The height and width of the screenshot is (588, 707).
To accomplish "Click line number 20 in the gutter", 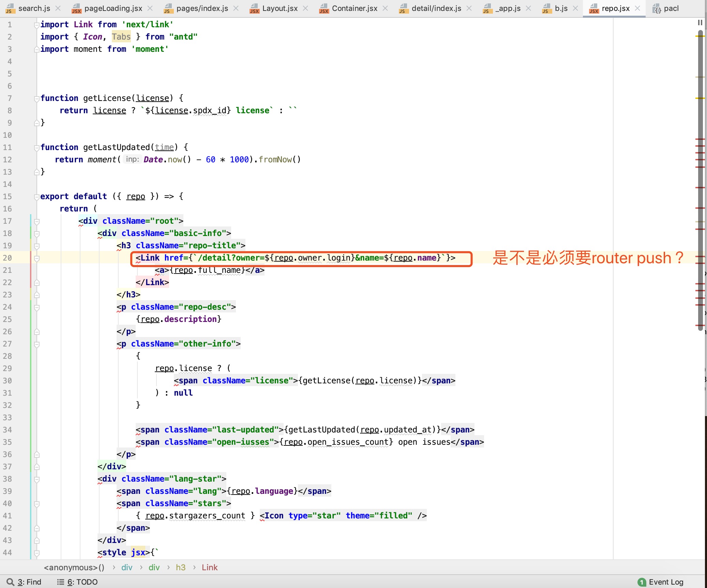I will tap(7, 258).
